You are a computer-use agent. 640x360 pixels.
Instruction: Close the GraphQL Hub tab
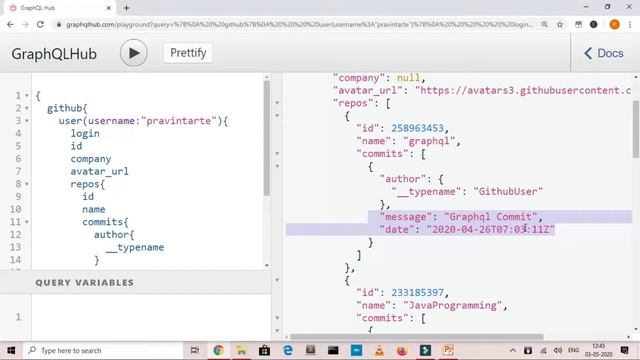109,8
